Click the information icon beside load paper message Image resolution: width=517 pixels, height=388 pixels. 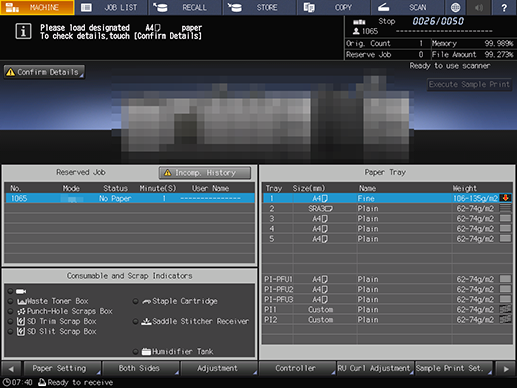[x=23, y=32]
